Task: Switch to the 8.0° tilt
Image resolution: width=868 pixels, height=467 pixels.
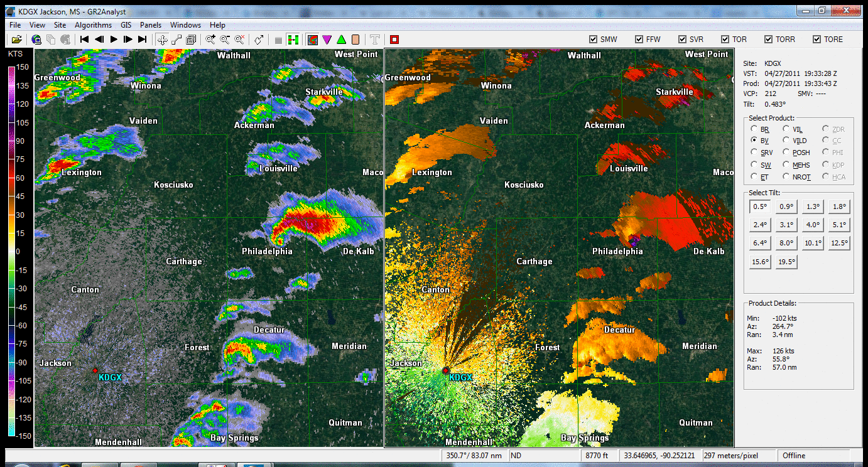Action: tap(786, 243)
